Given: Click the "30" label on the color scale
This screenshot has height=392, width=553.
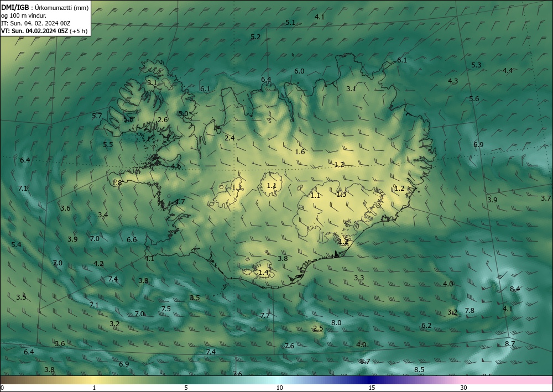Looking at the screenshot, I should click(x=463, y=388).
